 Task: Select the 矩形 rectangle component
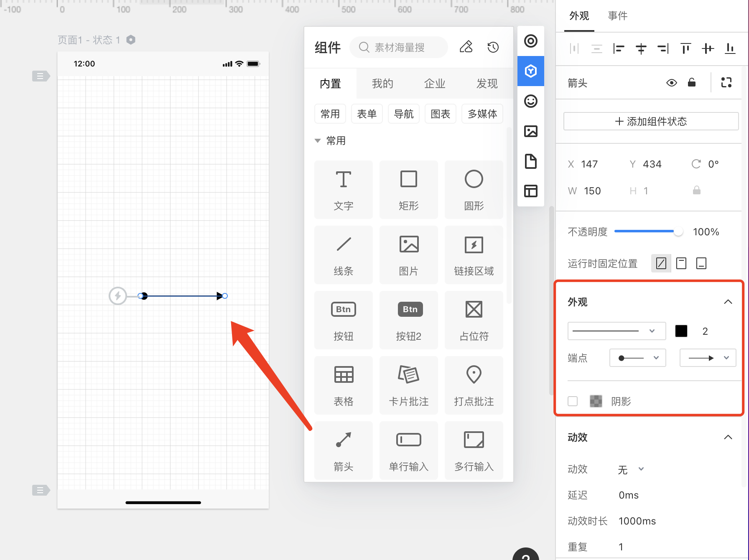409,189
